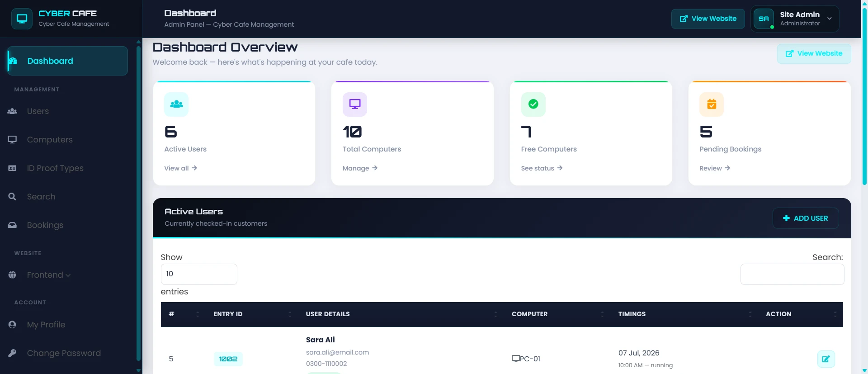Click the Computers monitor icon in sidebar

12,140
